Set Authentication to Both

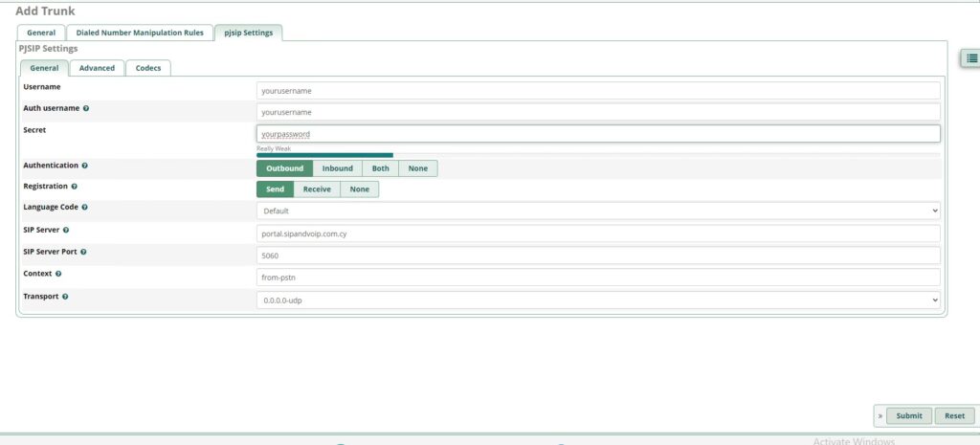(380, 168)
